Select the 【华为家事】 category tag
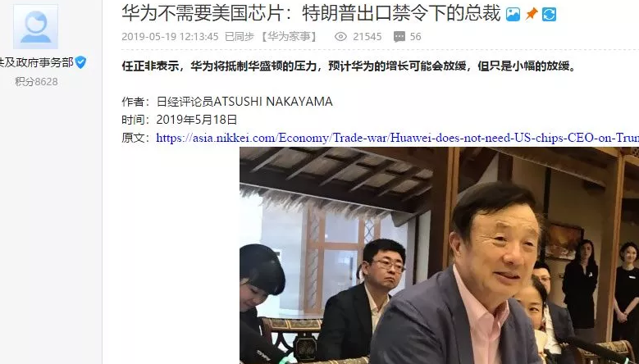Image resolution: width=639 pixels, height=364 pixels. pos(289,37)
